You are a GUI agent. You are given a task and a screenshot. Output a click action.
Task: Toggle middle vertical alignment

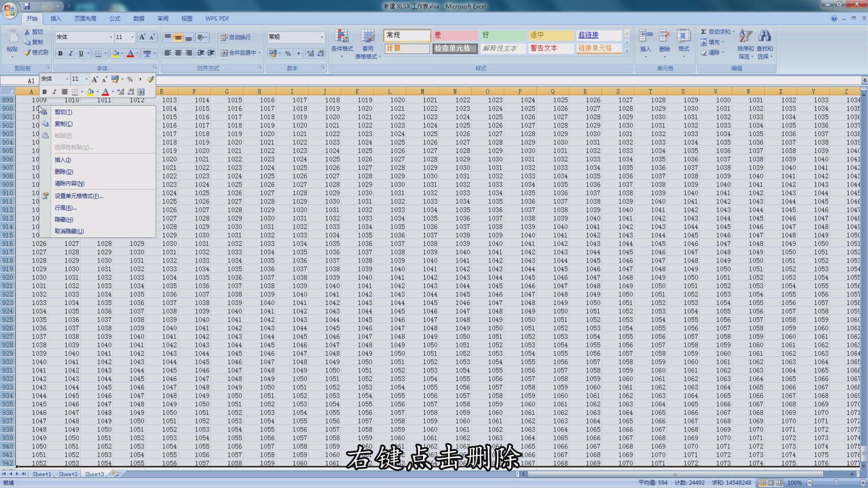[178, 37]
